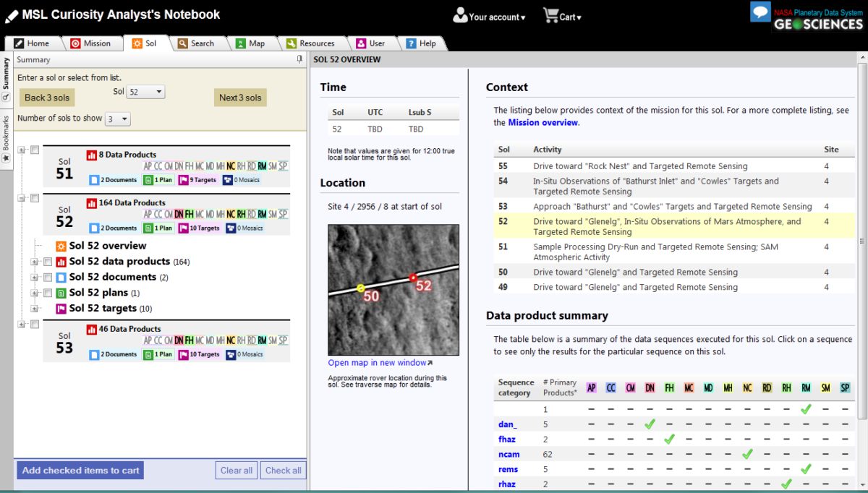Switch to the Help tab
Screen dimensions: 868x493
(422, 43)
